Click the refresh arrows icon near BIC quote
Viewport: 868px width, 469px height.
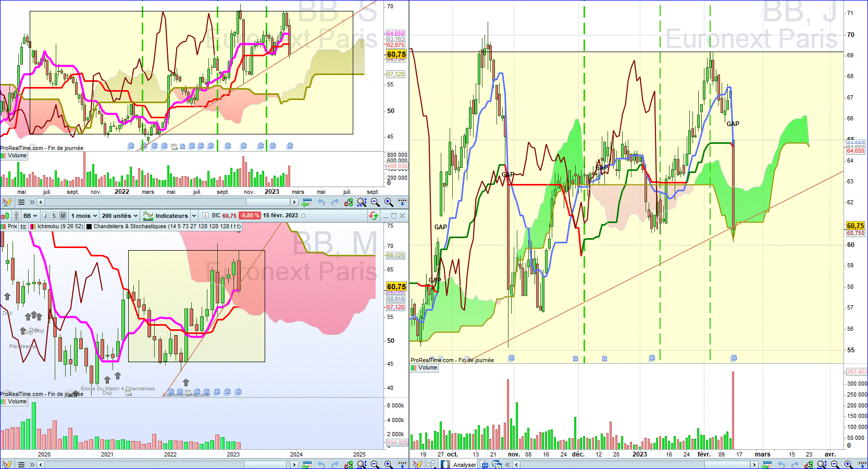click(x=374, y=216)
